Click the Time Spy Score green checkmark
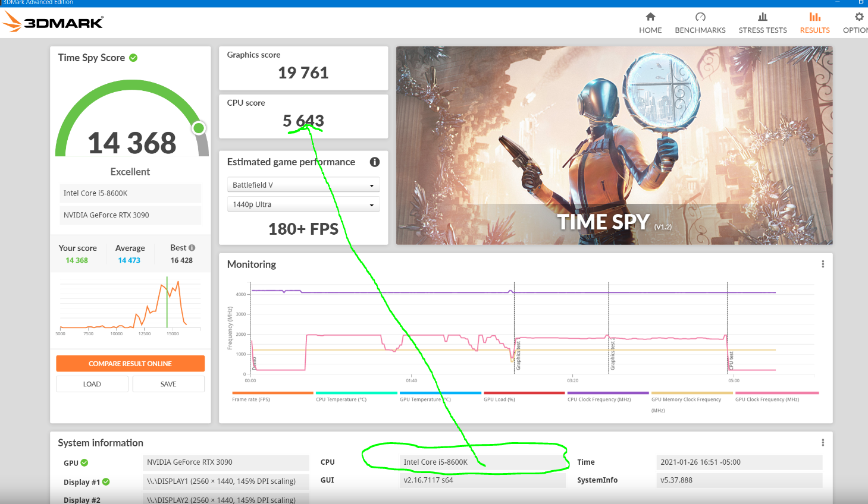This screenshot has height=504, width=868. 133,58
